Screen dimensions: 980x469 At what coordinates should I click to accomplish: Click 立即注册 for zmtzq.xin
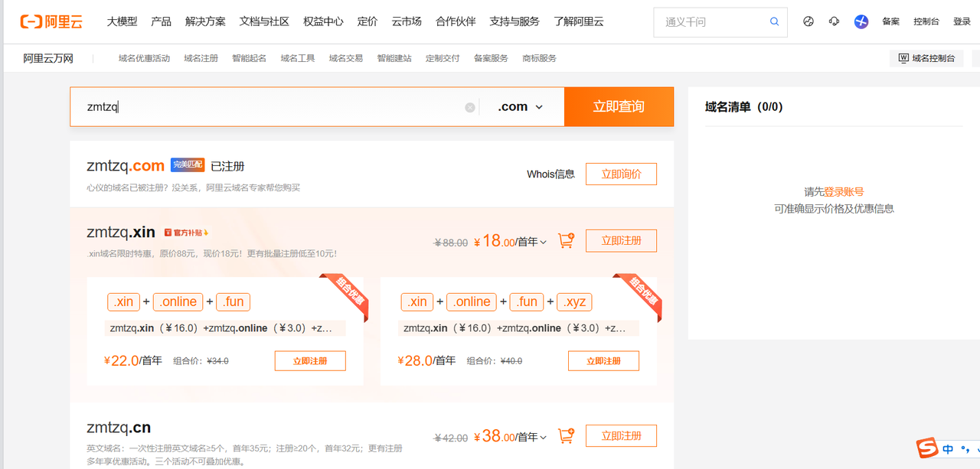pos(621,240)
